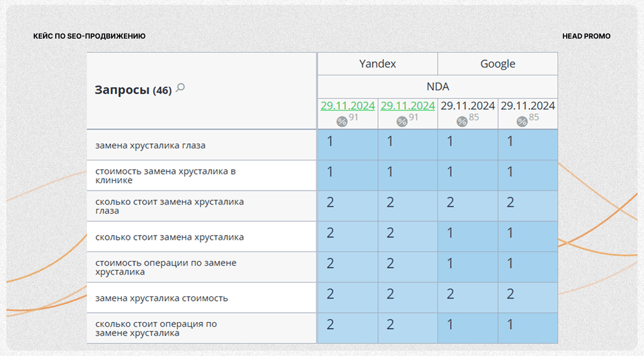Click the Запросы (46) table heading
Image resolution: width=644 pixels, height=356 pixels.
point(133,90)
